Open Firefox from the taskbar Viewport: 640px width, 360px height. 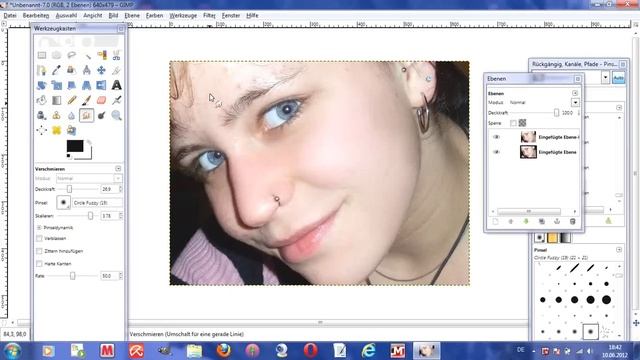(223, 351)
